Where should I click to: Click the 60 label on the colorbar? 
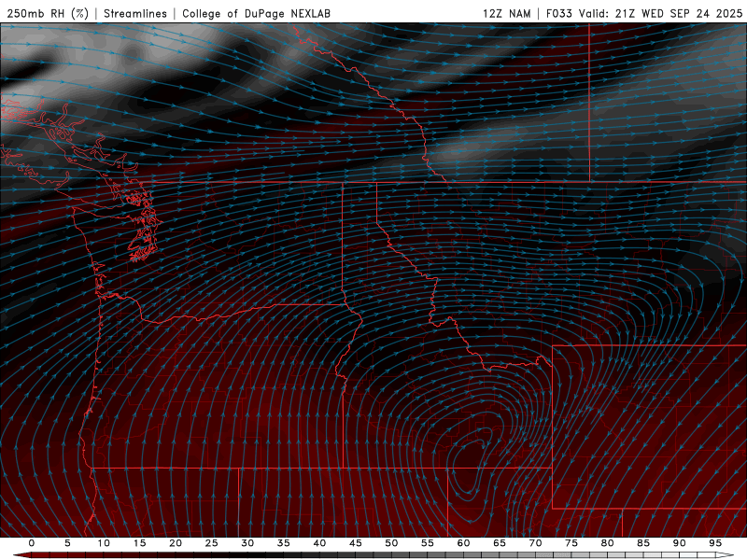coord(463,543)
